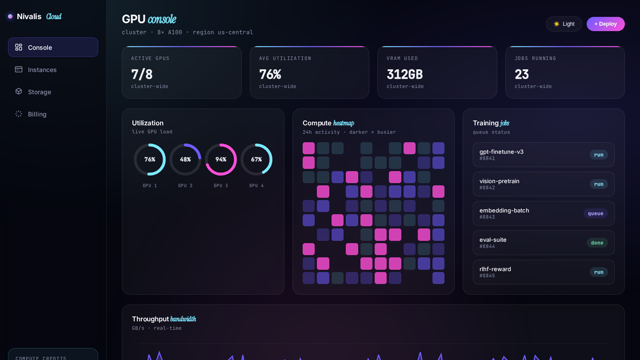Screen dimensions: 640x360
Task: Click the Avg Utilization 76% card
Action: tap(309, 72)
